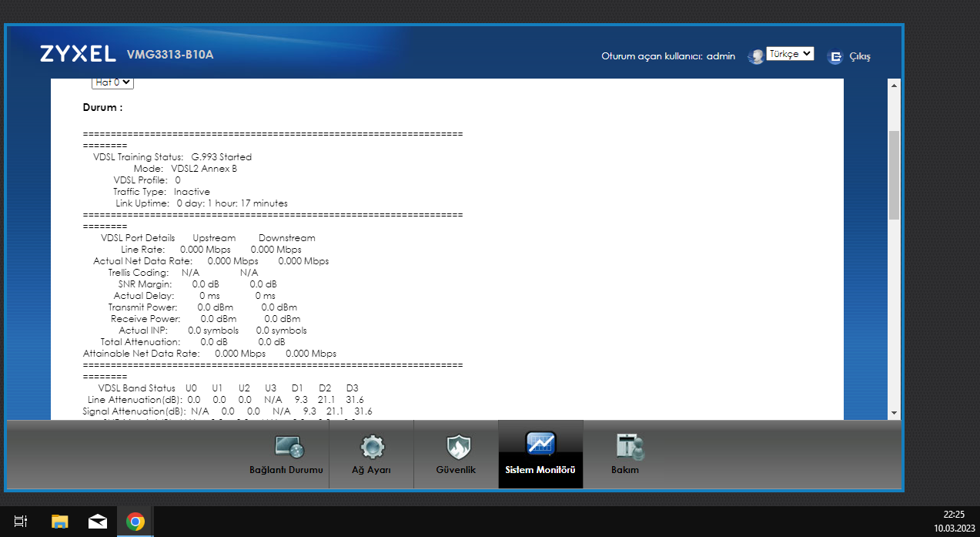Viewport: 980px width, 537px height.
Task: Click 'VDSL Band Status' label
Action: (x=136, y=388)
